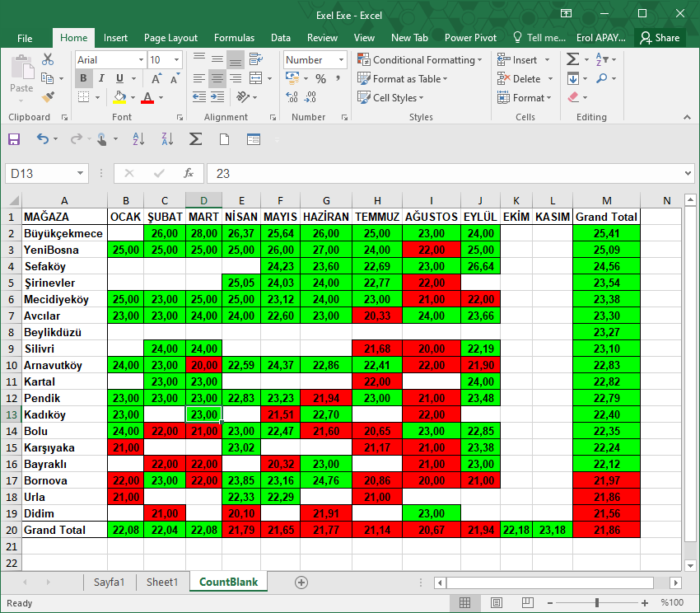Sort descending with the Z-A icon
This screenshot has width=700, height=613.
167,139
